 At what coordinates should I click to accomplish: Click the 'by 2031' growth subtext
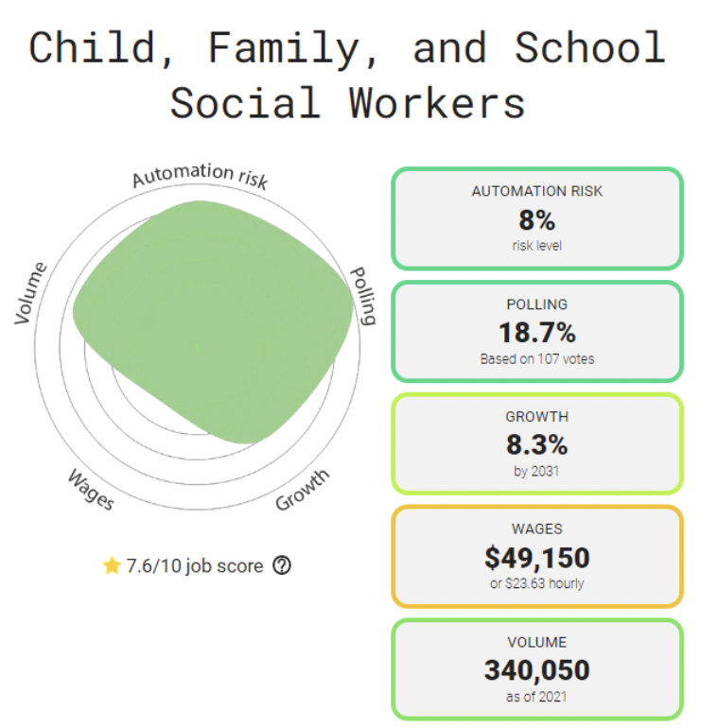(536, 471)
